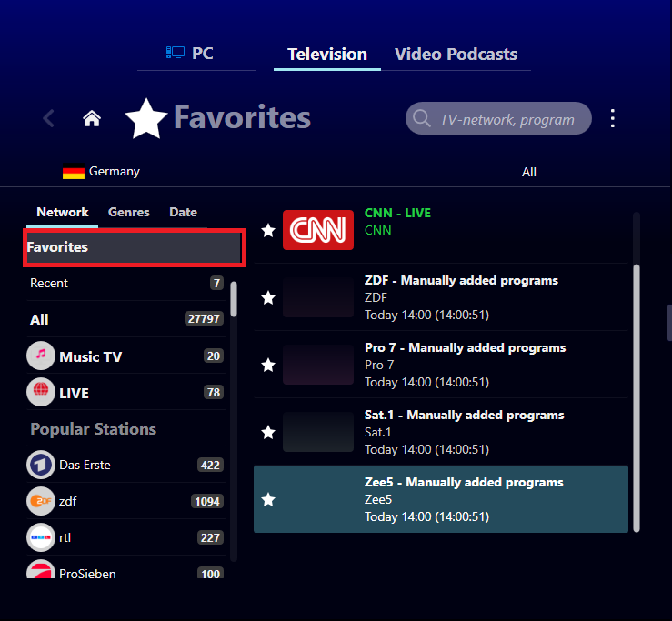Viewport: 672px width, 621px height.
Task: Open the Recent list entry
Action: click(x=125, y=284)
